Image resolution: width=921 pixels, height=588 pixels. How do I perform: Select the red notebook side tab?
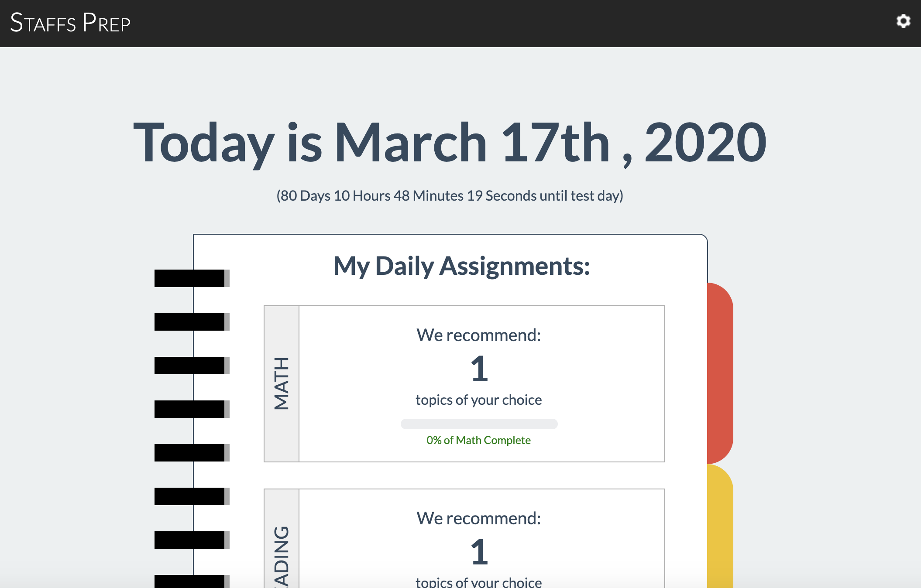coord(720,373)
